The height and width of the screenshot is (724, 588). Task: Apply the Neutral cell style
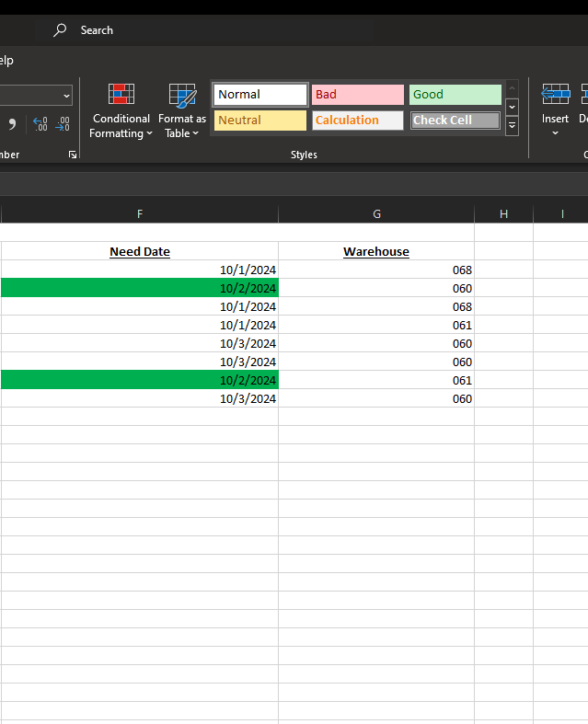[x=260, y=120]
